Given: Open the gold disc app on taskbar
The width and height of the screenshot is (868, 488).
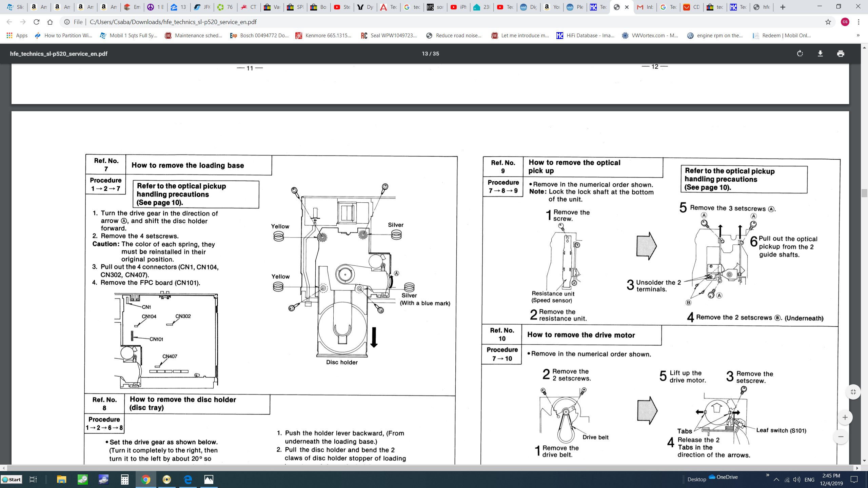Looking at the screenshot, I should click(167, 480).
